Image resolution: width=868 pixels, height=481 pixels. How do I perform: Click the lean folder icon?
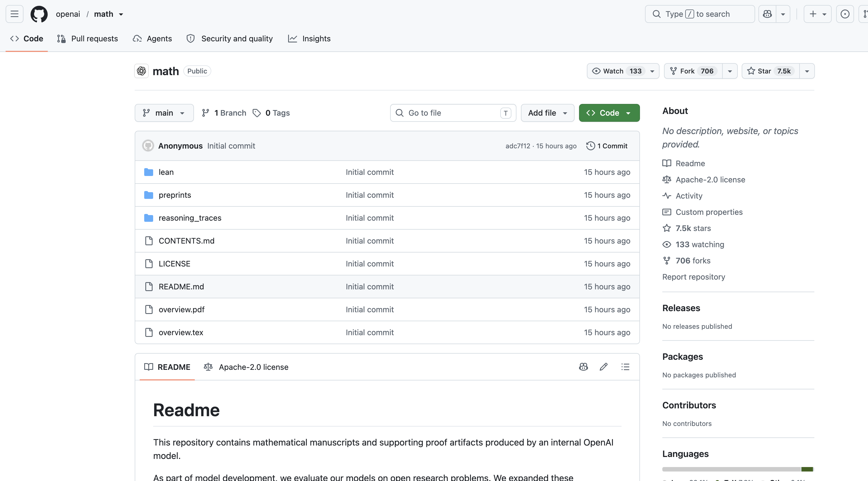pyautogui.click(x=149, y=172)
